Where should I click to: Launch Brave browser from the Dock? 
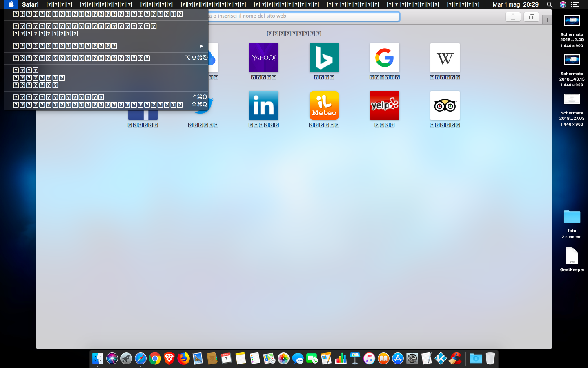[x=169, y=359]
